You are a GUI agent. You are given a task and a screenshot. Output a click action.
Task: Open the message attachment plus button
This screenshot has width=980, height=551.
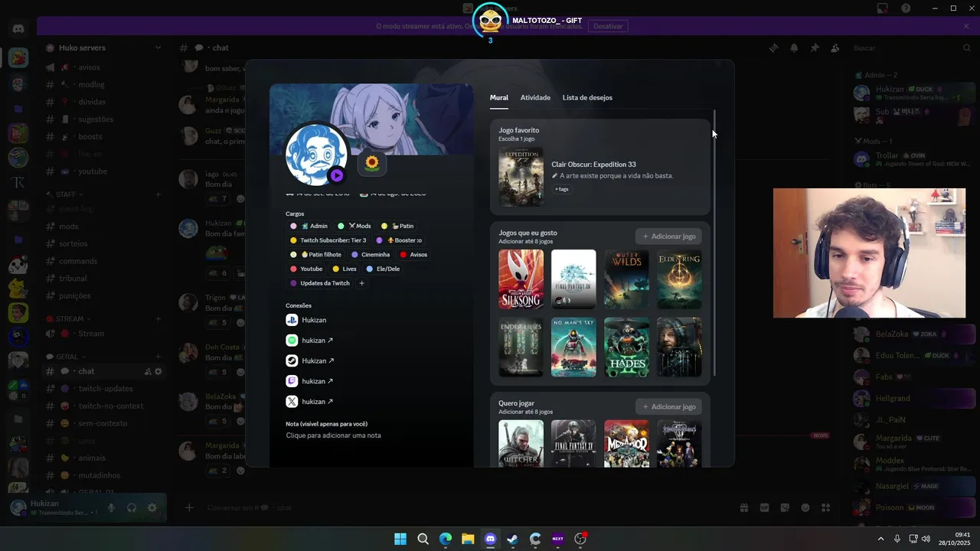pos(189,507)
